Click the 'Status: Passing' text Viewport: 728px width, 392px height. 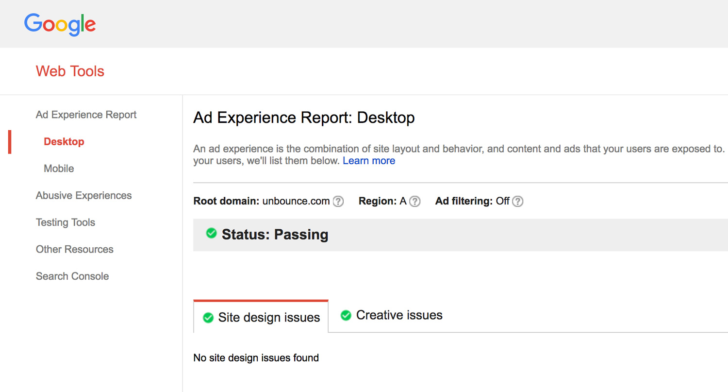275,235
